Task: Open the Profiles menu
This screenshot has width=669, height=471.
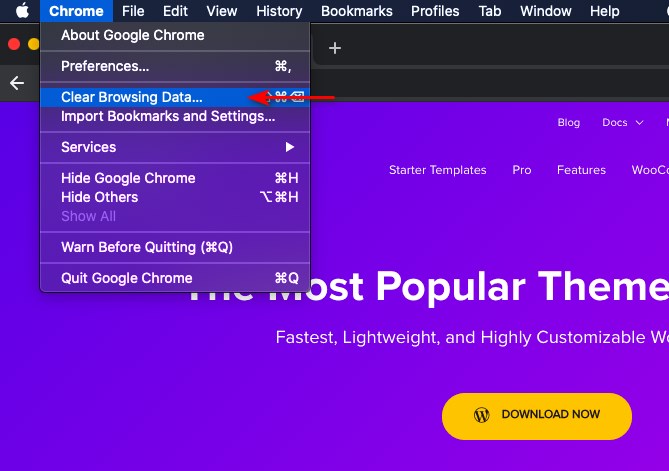Action: pos(435,11)
